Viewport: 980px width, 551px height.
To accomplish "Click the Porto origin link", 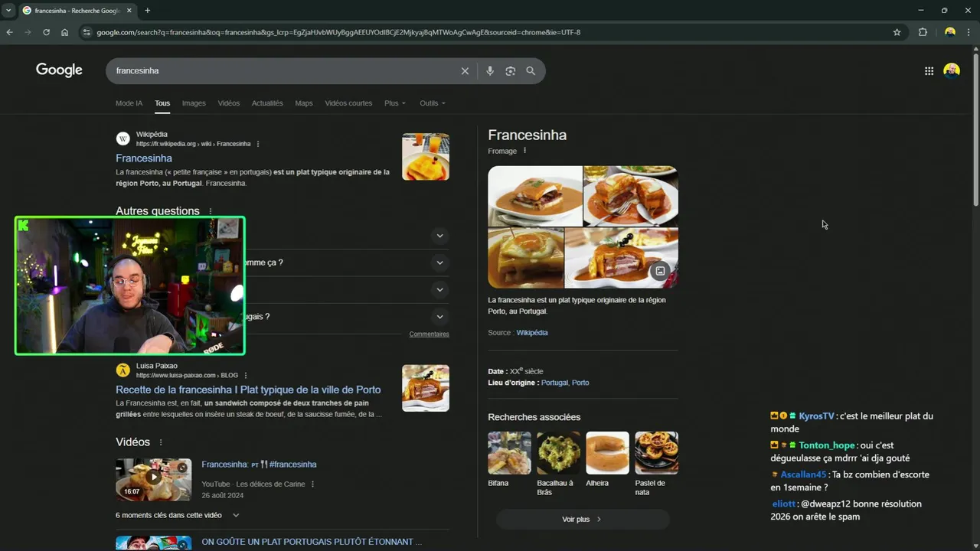I will (580, 383).
